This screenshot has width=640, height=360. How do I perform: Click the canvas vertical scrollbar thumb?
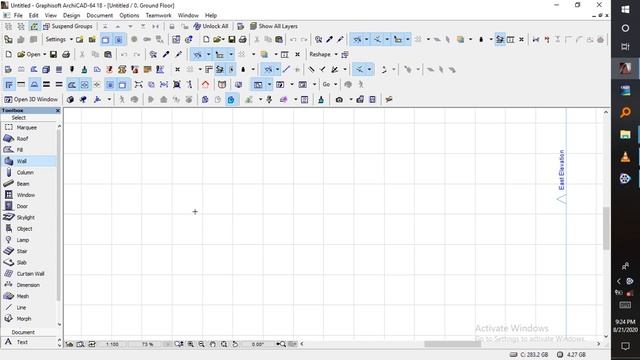(x=606, y=228)
